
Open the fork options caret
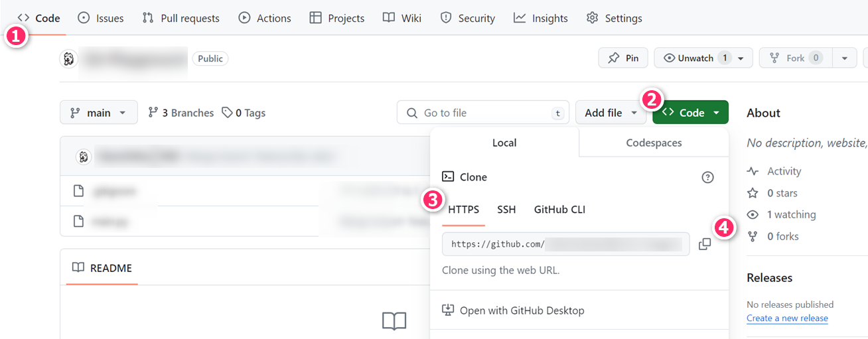844,58
